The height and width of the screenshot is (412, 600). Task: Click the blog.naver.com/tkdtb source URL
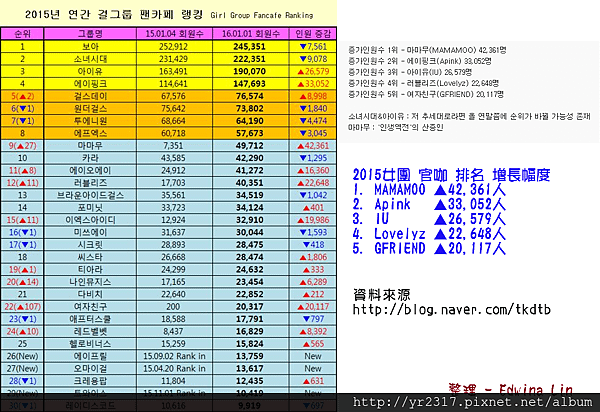tap(452, 309)
